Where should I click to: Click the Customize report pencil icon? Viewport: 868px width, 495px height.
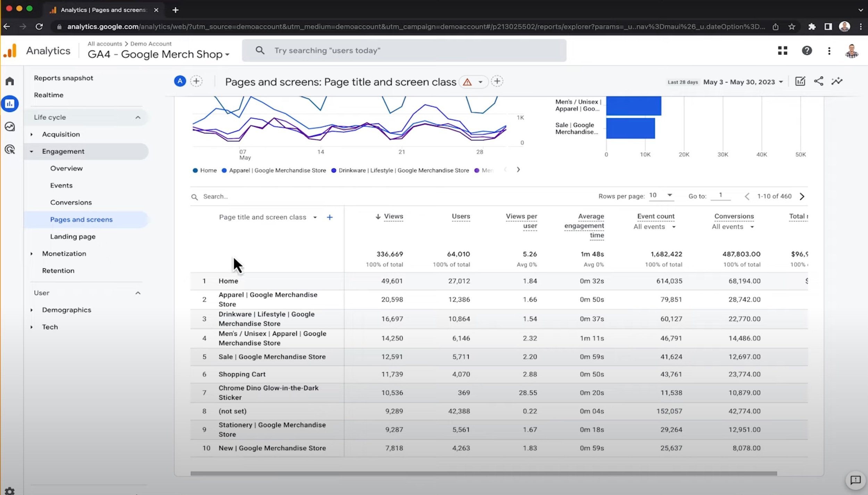[800, 81]
